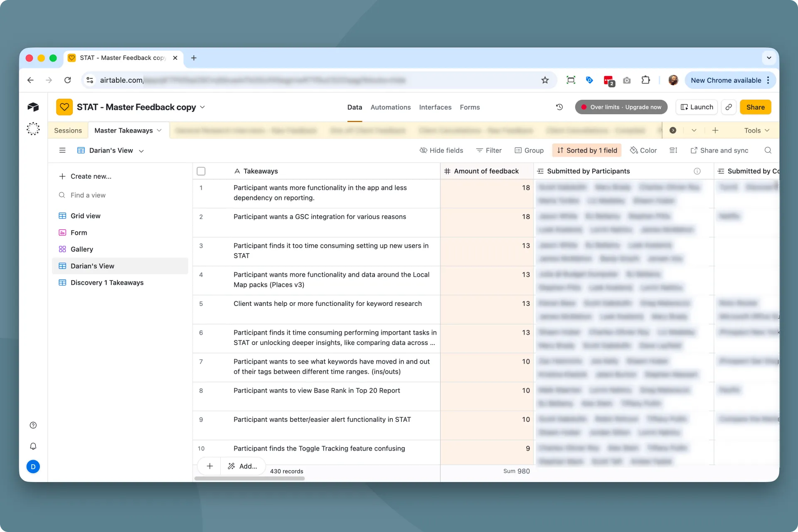Open the help question mark icon
Viewport: 798px width, 532px height.
(33, 425)
